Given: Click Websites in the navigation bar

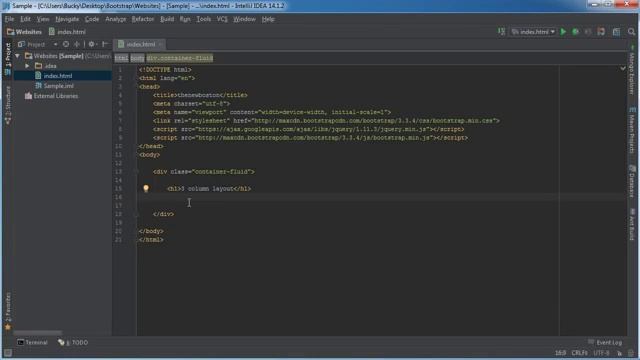Looking at the screenshot, I should coord(24,32).
